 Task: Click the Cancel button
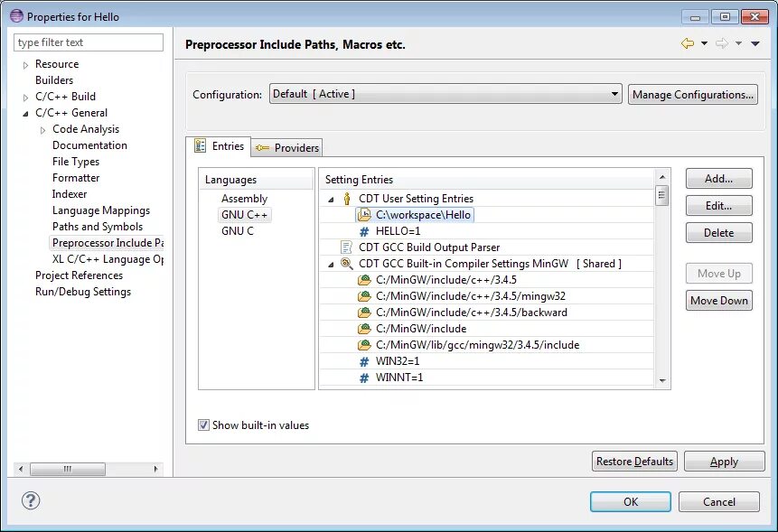[719, 502]
